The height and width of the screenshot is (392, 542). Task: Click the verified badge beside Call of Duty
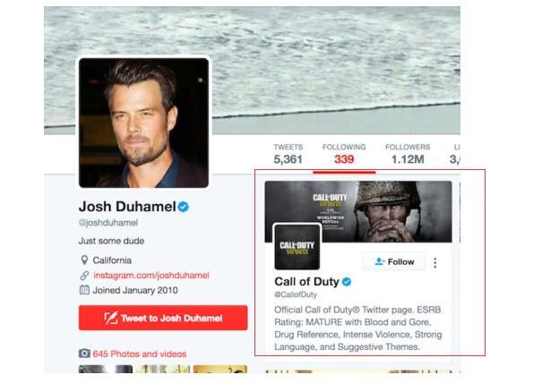pyautogui.click(x=347, y=282)
